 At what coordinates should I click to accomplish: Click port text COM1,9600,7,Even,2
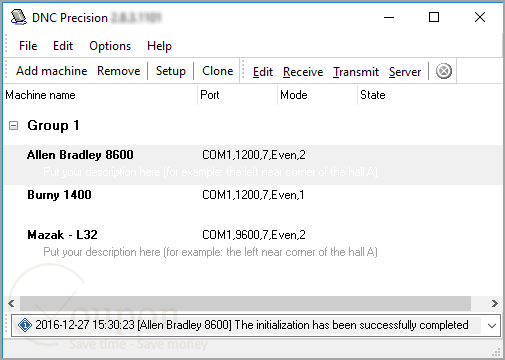click(254, 235)
